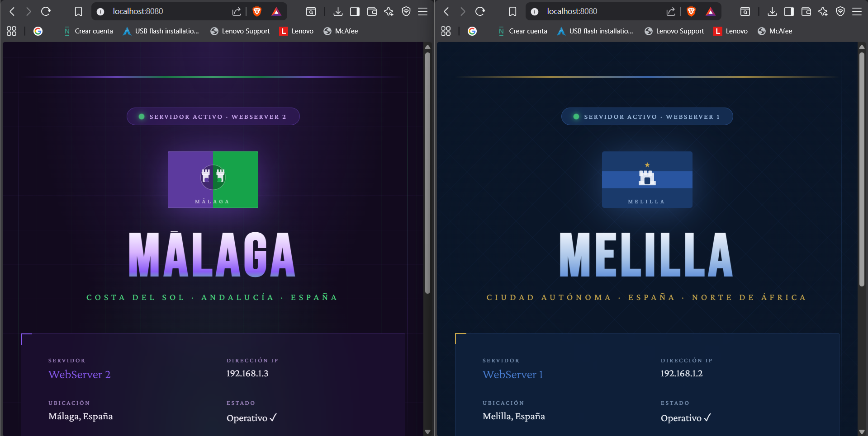
Task: Click the Servidor Activo WebServer 1 badge
Action: coord(647,117)
